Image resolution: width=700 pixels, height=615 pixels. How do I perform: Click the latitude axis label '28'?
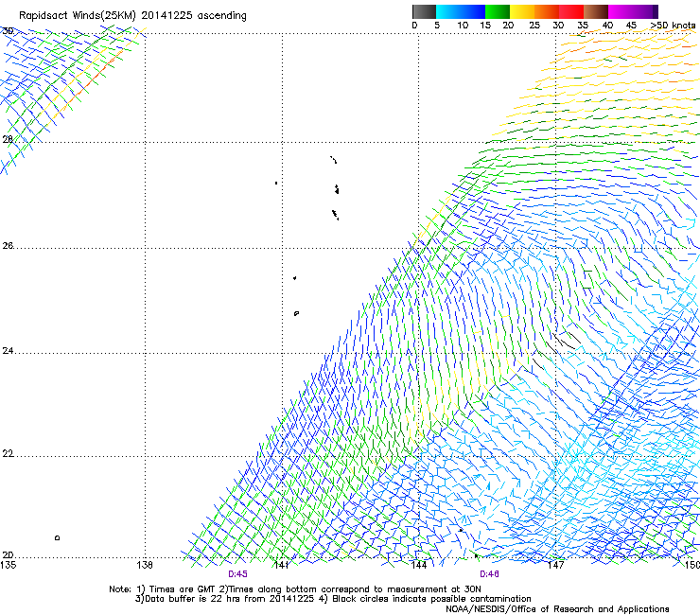[8, 139]
